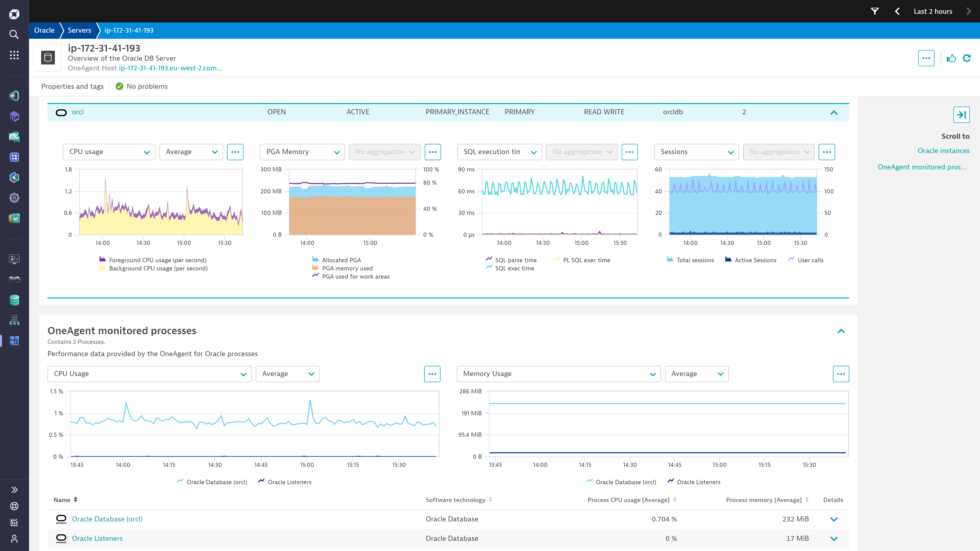Open the user account icon
980x551 pixels.
pyautogui.click(x=14, y=539)
